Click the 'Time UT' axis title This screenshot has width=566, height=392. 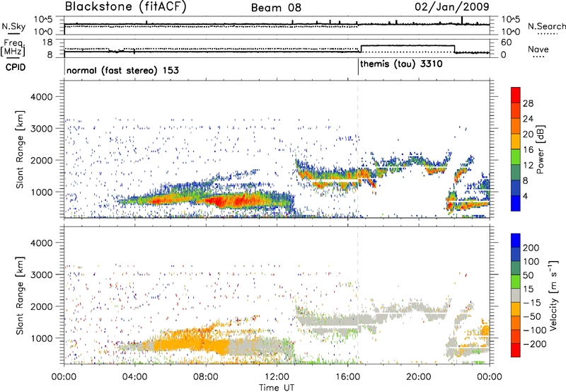tap(277, 387)
